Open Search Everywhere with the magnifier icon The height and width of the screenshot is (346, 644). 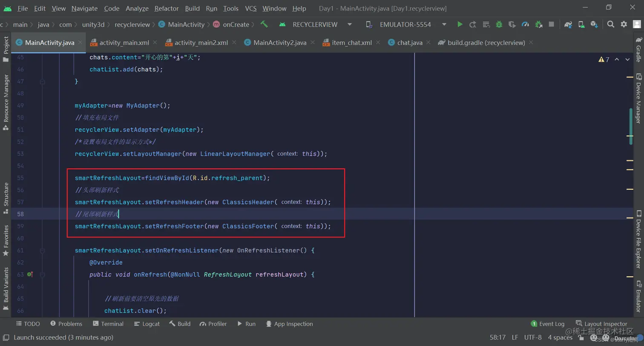pyautogui.click(x=610, y=24)
